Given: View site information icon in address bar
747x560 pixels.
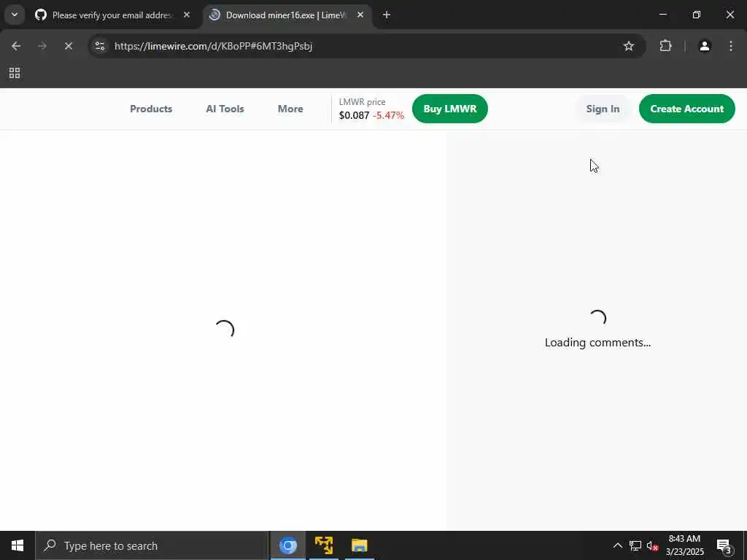Looking at the screenshot, I should pos(100,46).
